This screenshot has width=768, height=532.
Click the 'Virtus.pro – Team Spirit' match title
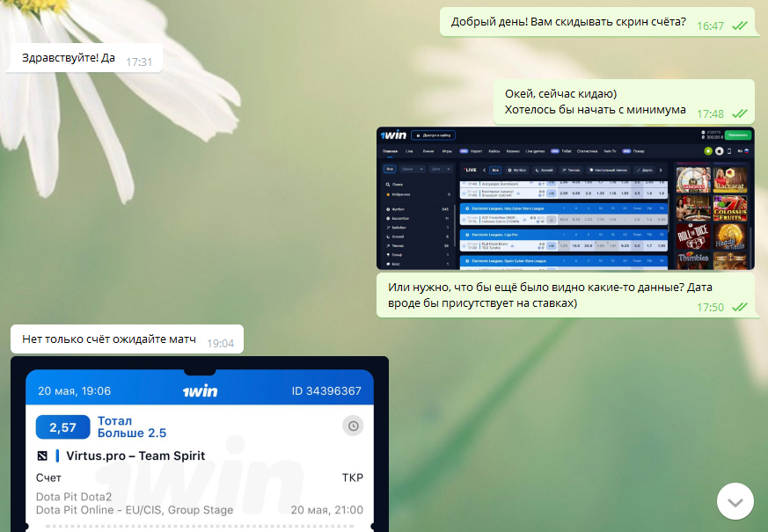(x=135, y=456)
